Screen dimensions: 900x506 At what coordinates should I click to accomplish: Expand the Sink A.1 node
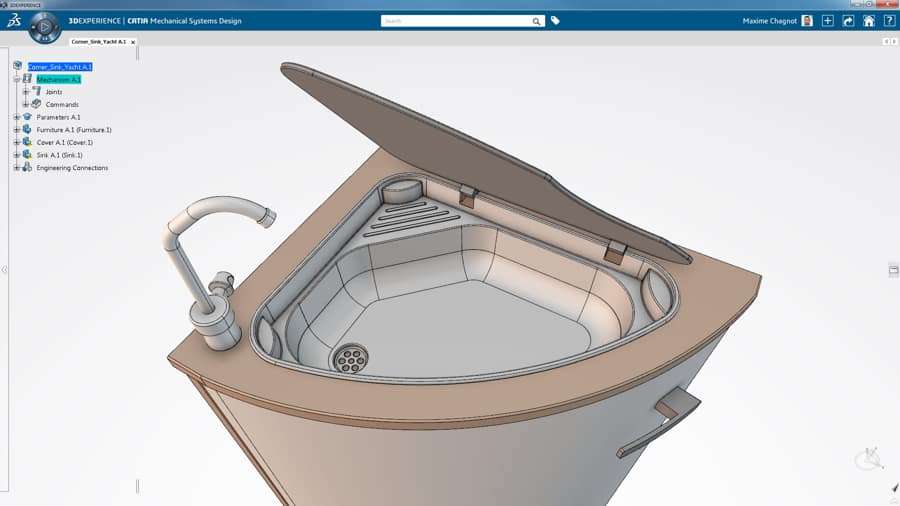click(x=17, y=155)
